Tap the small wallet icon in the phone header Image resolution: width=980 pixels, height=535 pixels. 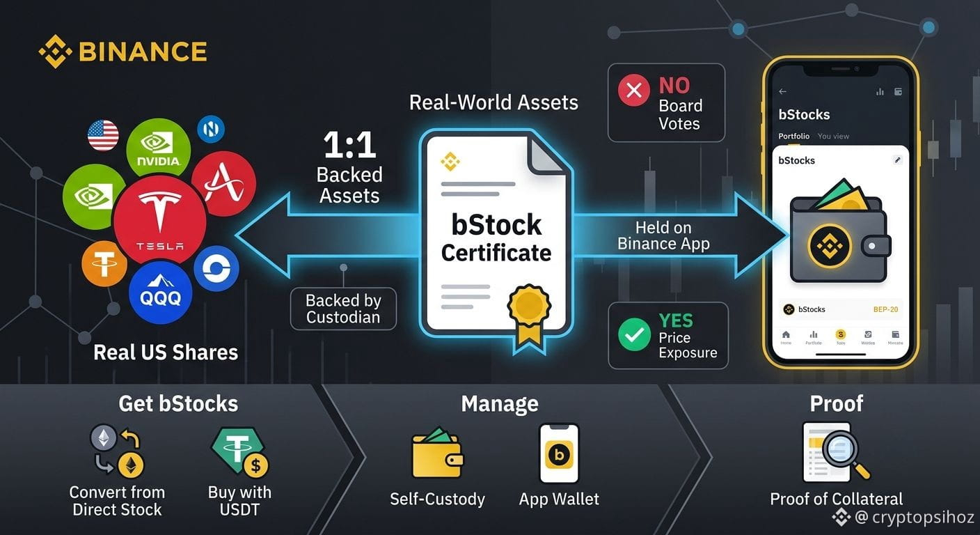pyautogui.click(x=898, y=91)
